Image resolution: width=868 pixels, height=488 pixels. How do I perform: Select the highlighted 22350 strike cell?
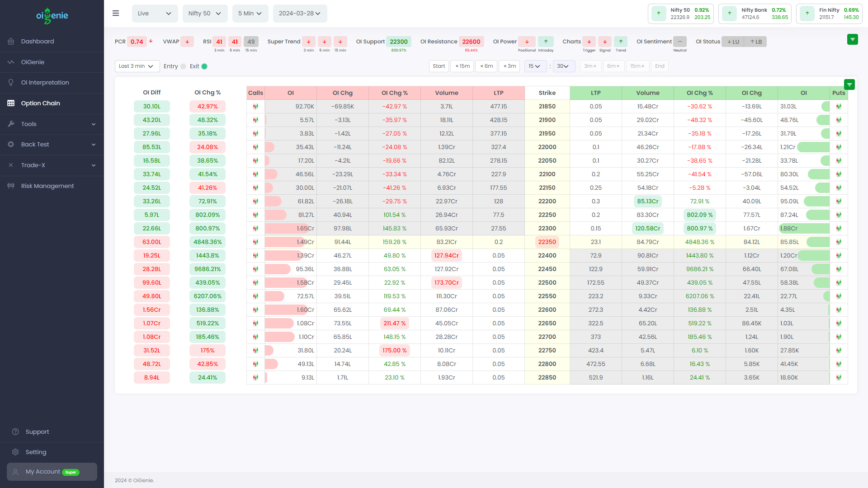click(547, 242)
